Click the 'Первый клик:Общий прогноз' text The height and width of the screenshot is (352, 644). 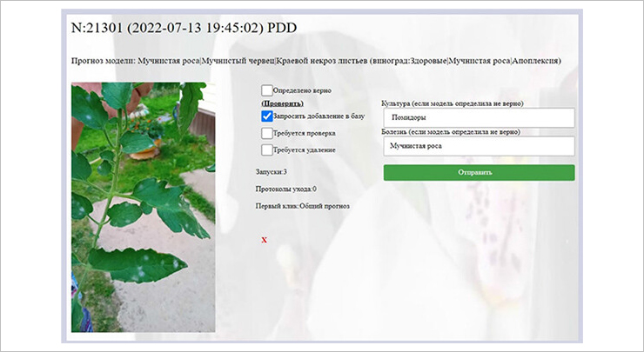[x=303, y=207]
